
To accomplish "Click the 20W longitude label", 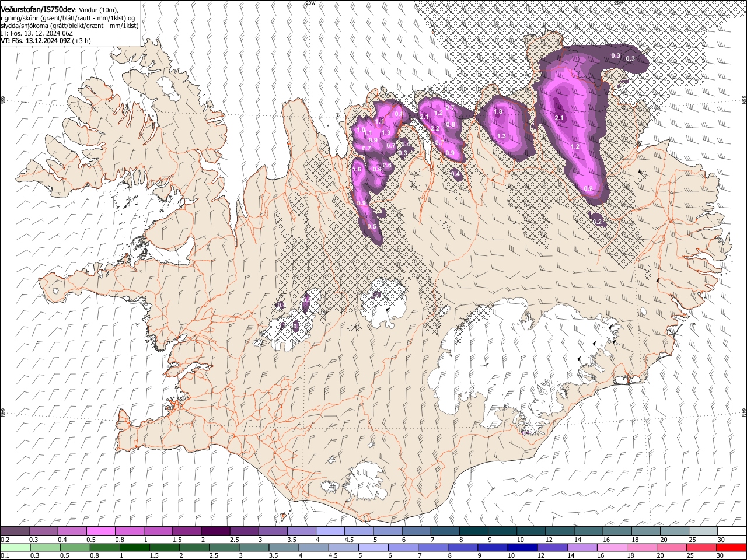I will tap(310, 3).
